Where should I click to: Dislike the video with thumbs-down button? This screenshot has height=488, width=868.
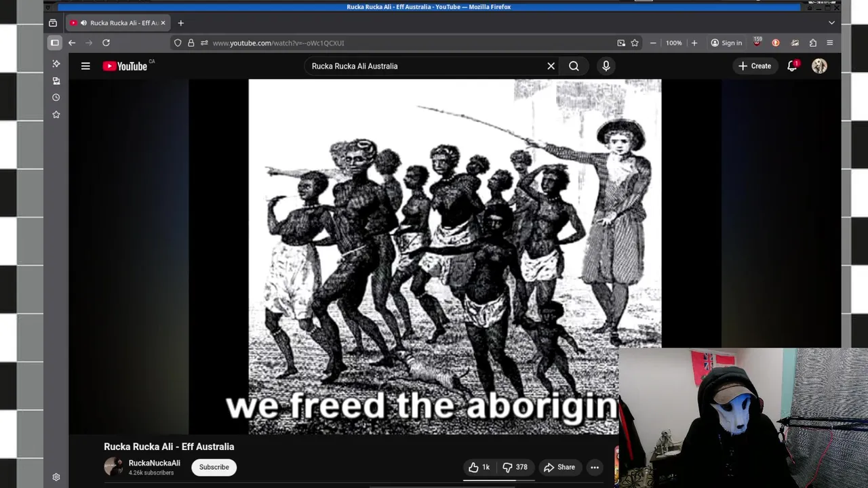tap(515, 467)
